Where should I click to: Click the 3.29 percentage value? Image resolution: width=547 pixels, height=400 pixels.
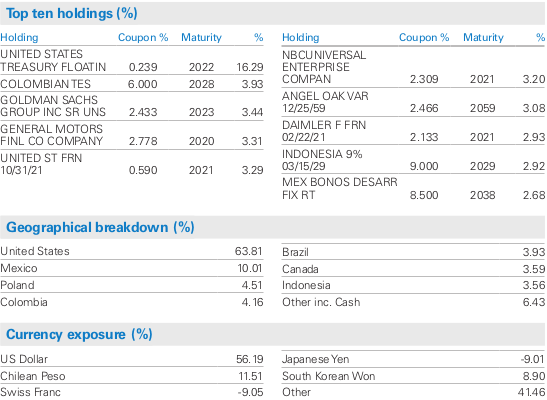[252, 170]
